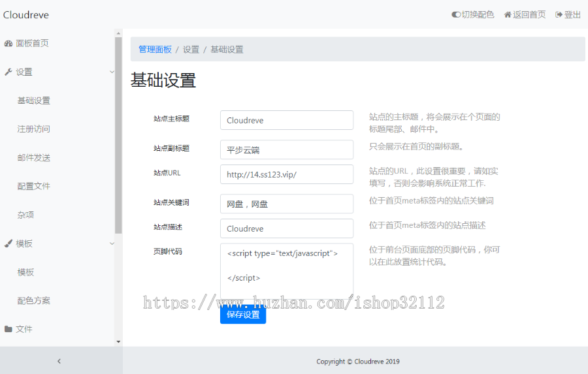
Task: Open 杂项 settings page
Action: (25, 215)
